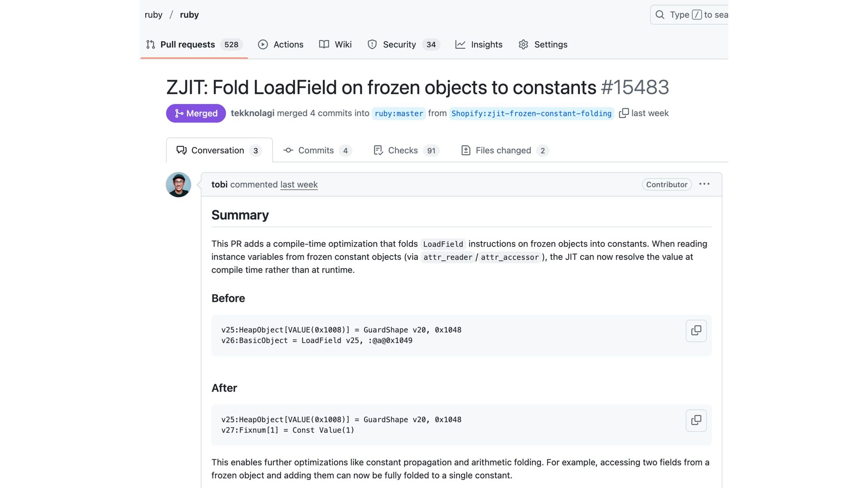Go to the Security tab
The image size is (868, 488).
pos(399,44)
